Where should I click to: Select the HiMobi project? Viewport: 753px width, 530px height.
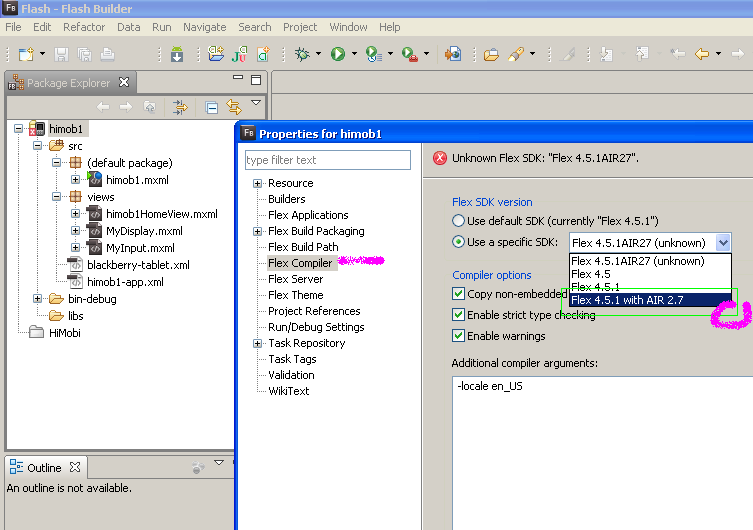click(x=65, y=333)
